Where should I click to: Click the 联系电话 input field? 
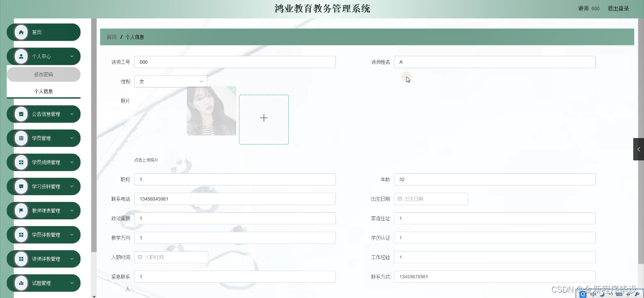point(235,199)
